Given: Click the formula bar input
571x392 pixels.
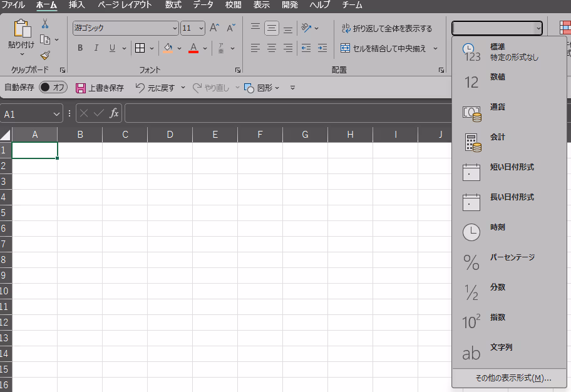Looking at the screenshot, I should [x=287, y=113].
